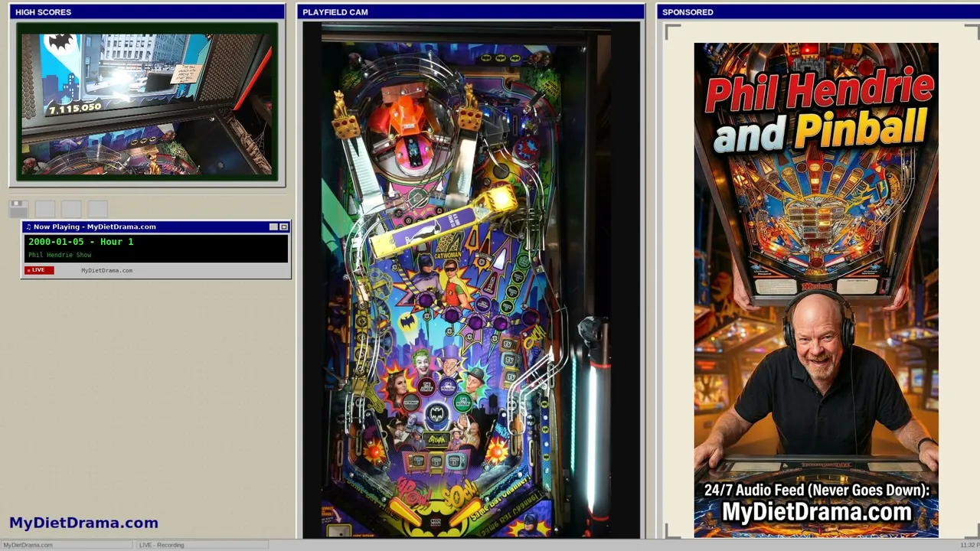Click the red LIVE indicator badge
The height and width of the screenshot is (551, 980).
39,270
